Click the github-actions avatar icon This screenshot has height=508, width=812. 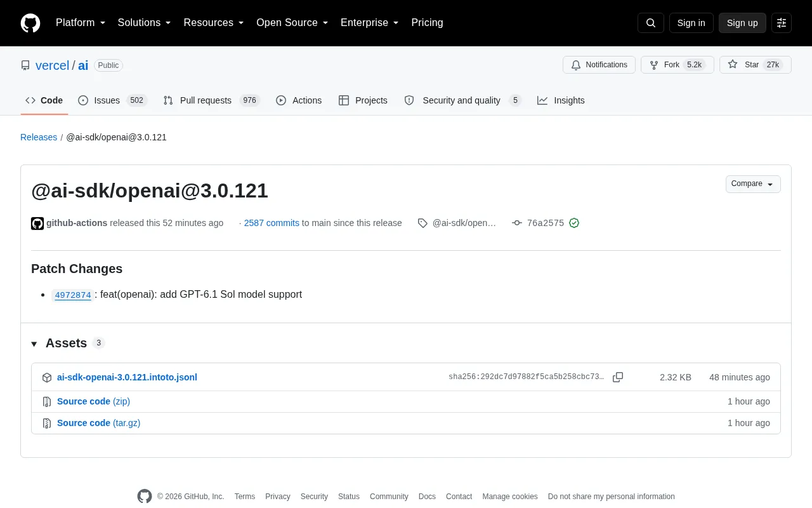(37, 223)
